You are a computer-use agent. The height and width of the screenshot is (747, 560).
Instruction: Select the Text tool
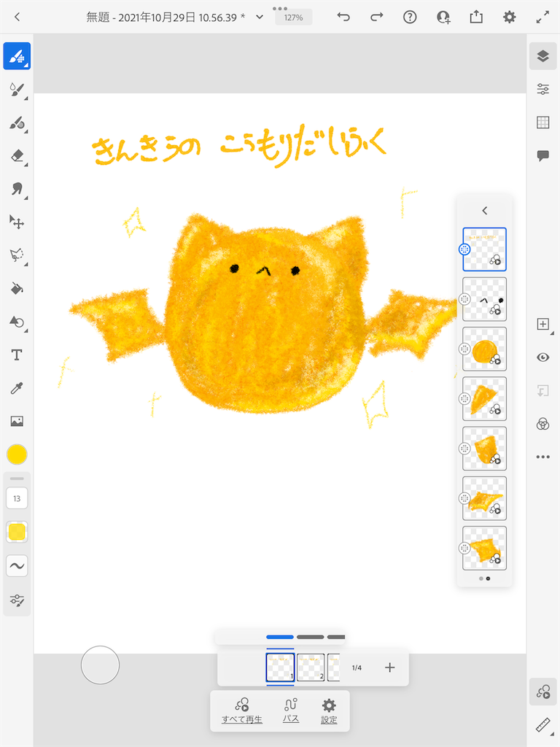click(17, 355)
